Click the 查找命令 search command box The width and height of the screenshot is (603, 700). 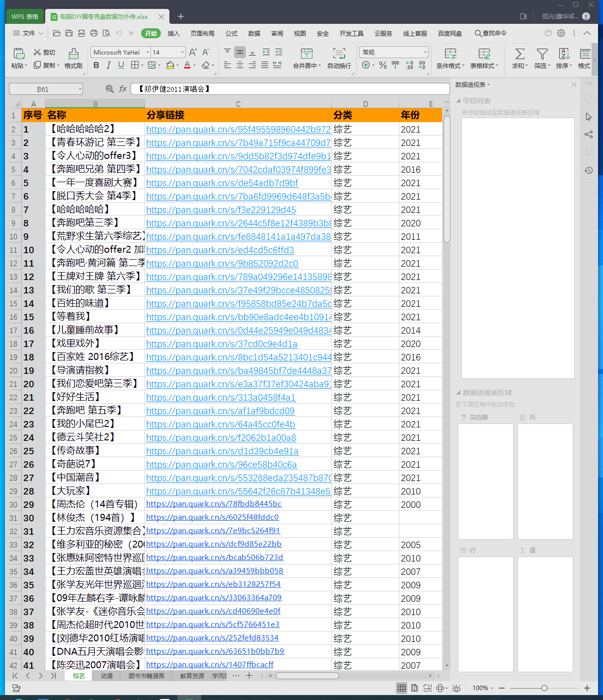tap(491, 33)
